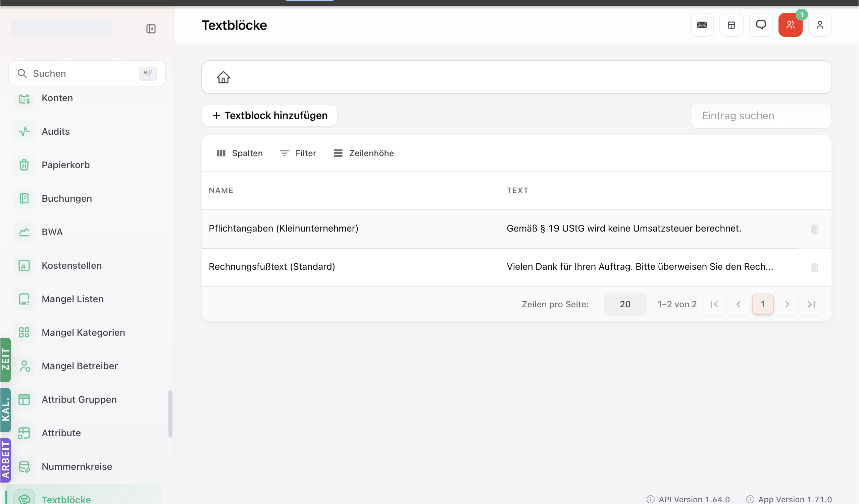Viewport: 859px width, 504px height.
Task: Select Nummernkreise in sidebar menu
Action: [x=77, y=466]
